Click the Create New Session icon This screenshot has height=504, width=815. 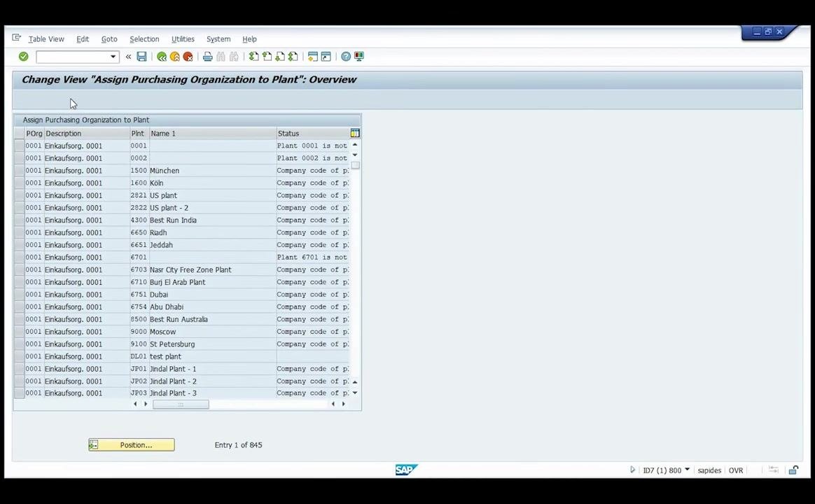pos(312,56)
